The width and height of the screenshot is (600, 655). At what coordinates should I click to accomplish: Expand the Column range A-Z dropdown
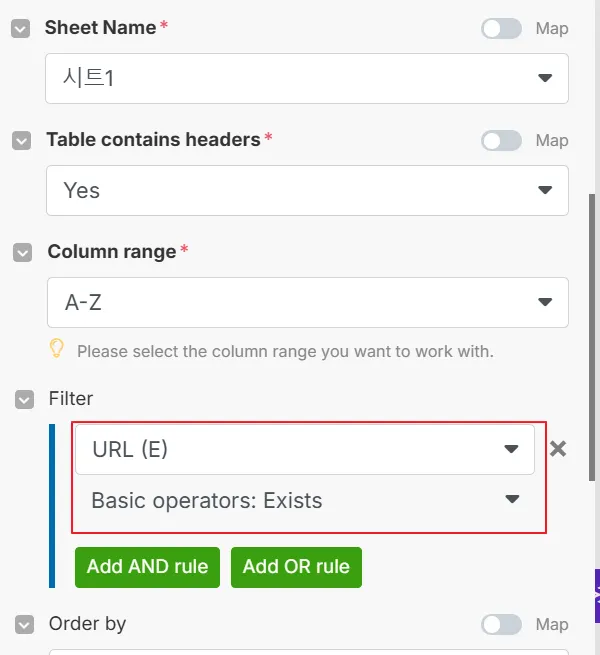coord(306,302)
